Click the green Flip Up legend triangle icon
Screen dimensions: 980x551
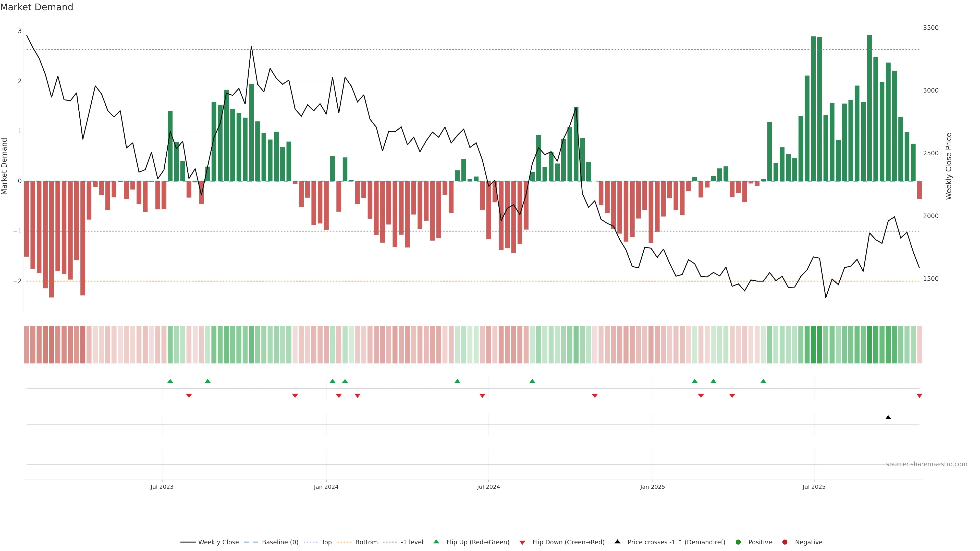[436, 542]
